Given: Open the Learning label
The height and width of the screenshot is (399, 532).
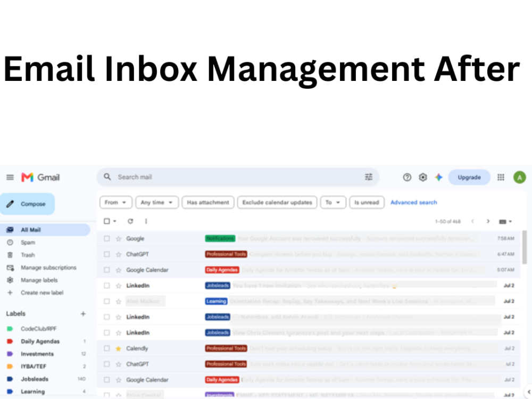Looking at the screenshot, I should [x=33, y=392].
